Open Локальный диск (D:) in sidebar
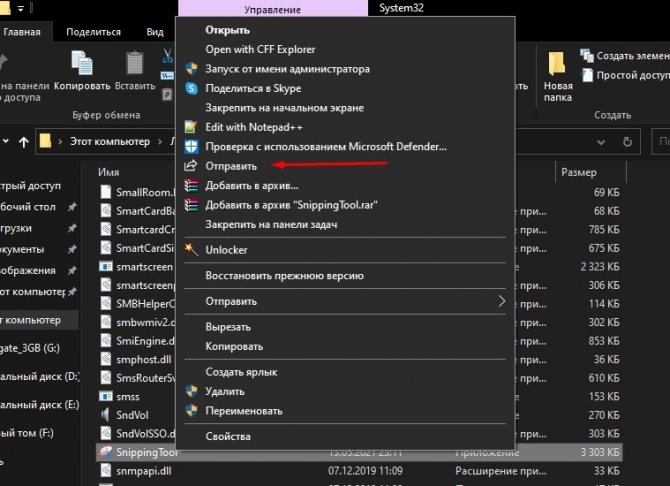 39,377
